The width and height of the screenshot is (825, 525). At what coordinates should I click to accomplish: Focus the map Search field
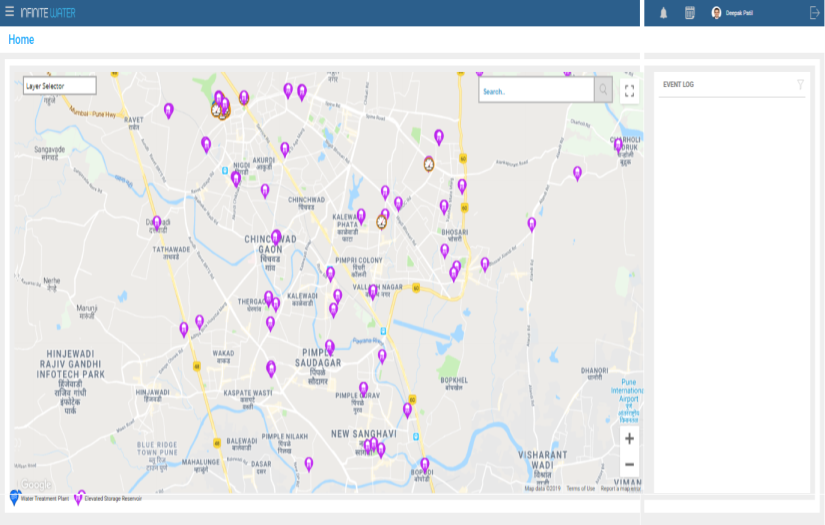click(x=536, y=90)
